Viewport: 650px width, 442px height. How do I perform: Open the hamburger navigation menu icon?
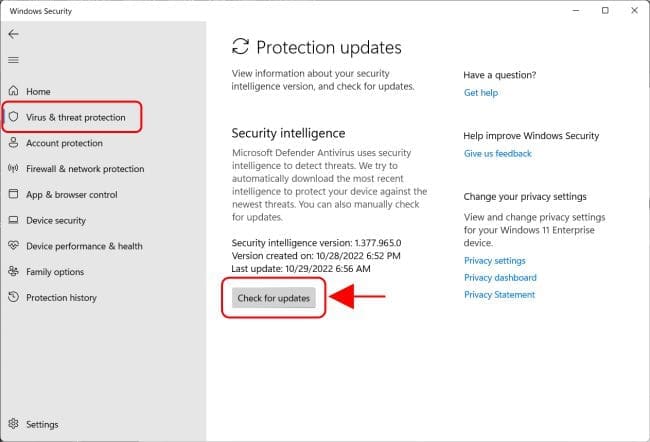(x=13, y=59)
